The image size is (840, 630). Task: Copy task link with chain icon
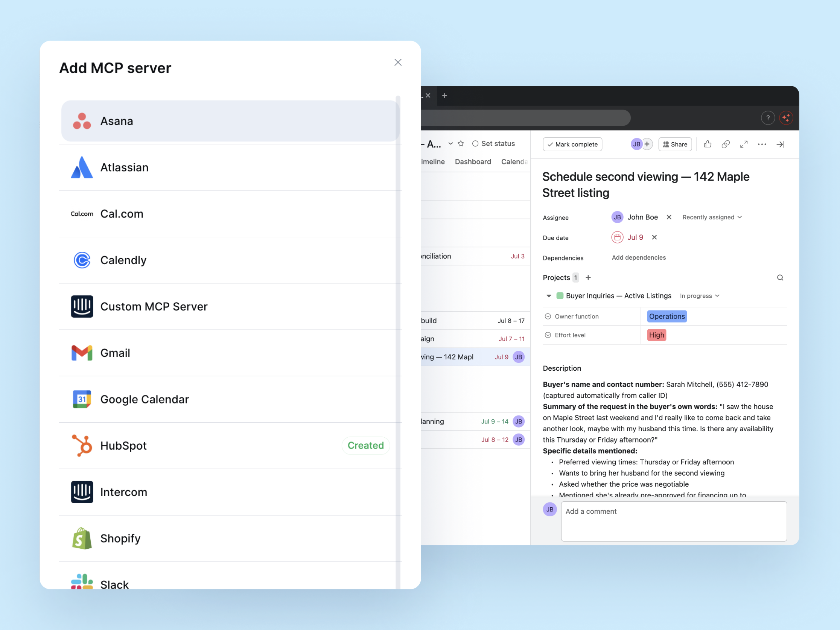(725, 144)
